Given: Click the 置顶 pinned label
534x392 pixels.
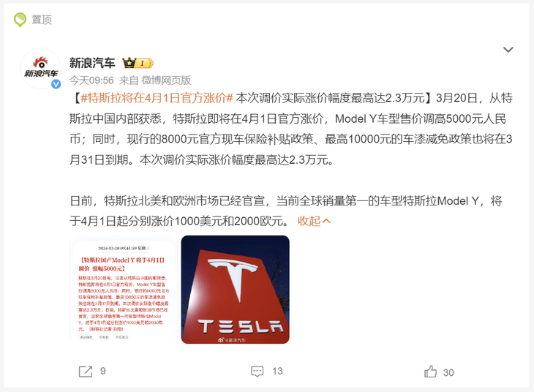Looking at the screenshot, I should (x=42, y=20).
